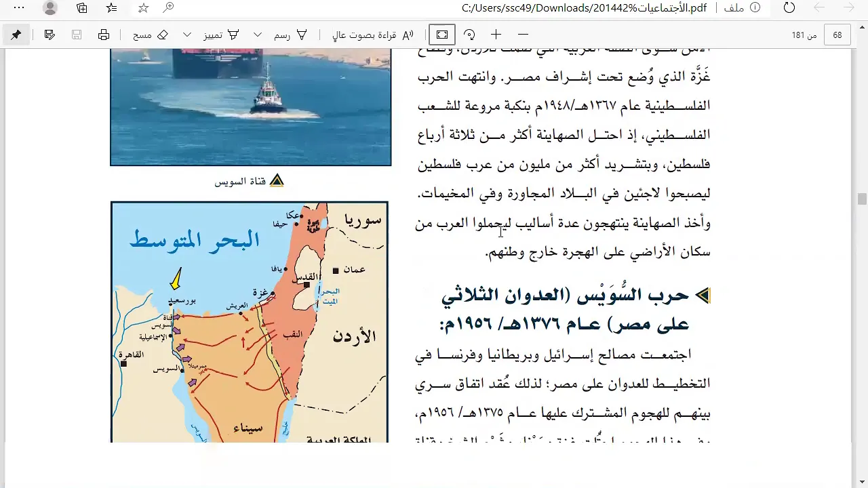Open the browser settings ellipsis menu

(x=19, y=8)
